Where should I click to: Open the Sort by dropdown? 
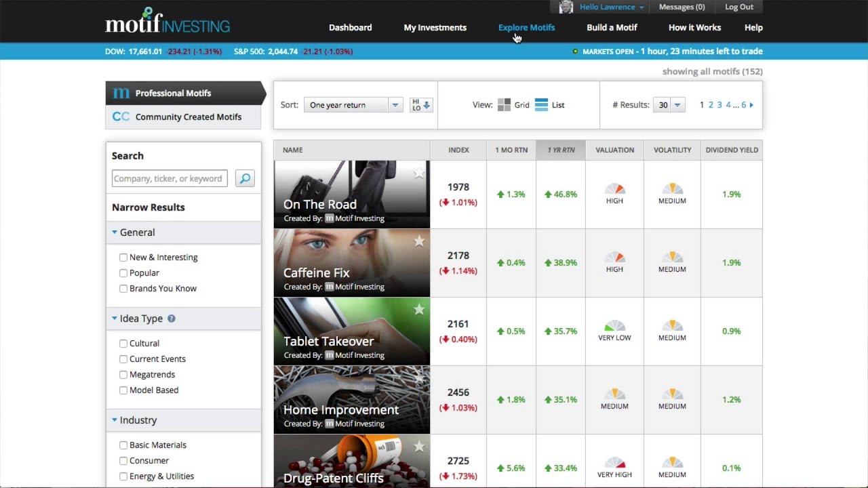pyautogui.click(x=353, y=105)
